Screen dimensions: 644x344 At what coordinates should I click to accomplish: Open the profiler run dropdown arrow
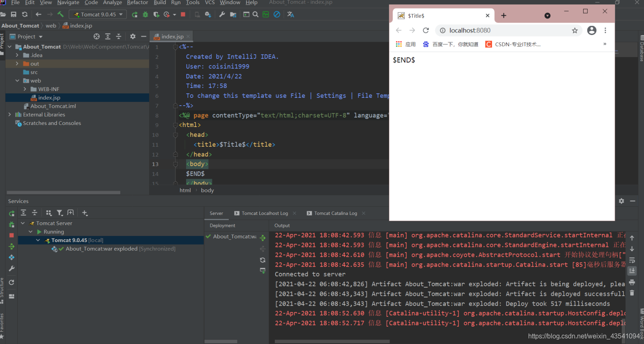(x=175, y=14)
